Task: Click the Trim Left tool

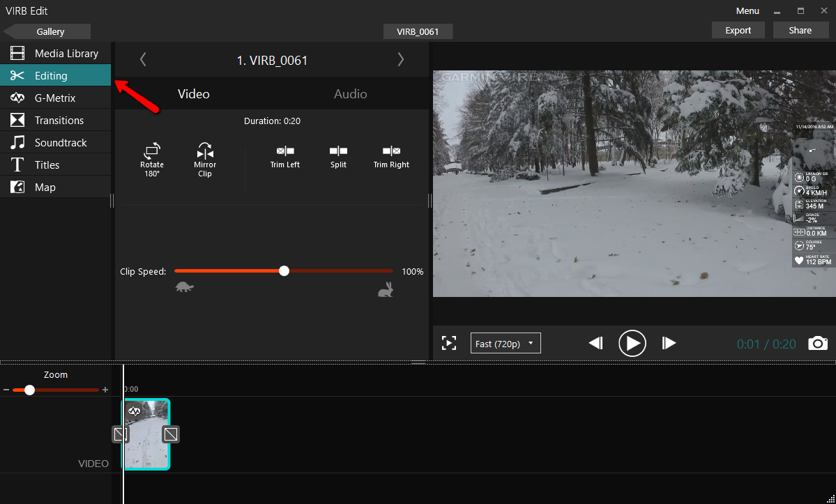Action: pyautogui.click(x=285, y=151)
